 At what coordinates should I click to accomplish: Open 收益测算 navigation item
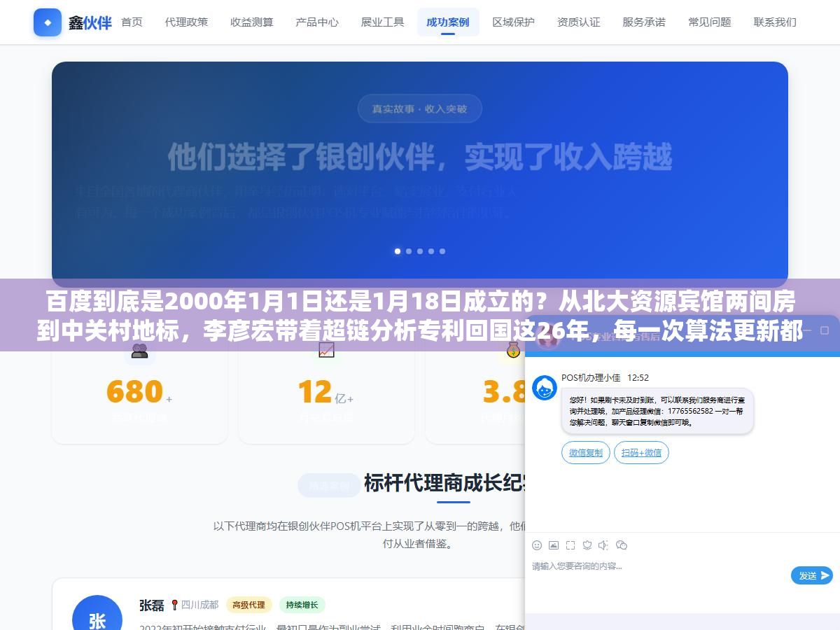pos(252,22)
